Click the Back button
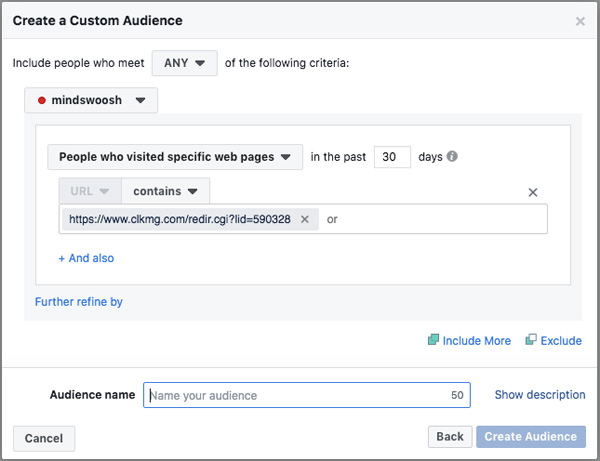Screen dimensions: 600x461 (450, 437)
